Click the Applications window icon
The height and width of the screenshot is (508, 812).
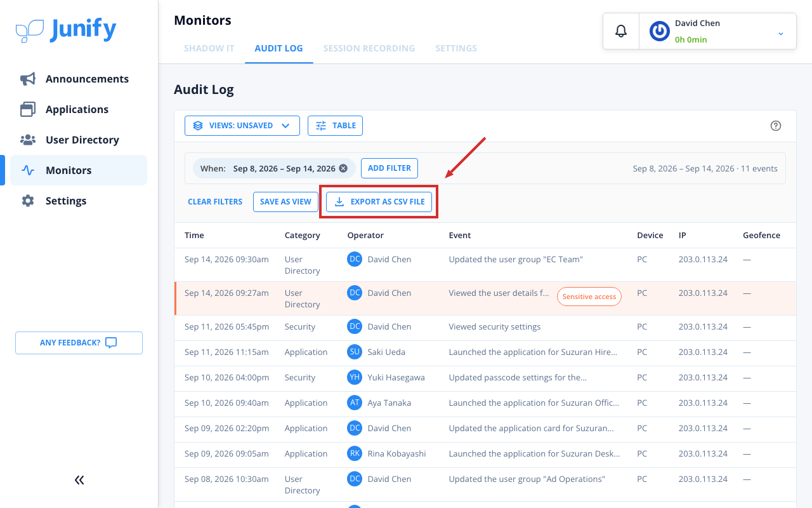(28, 109)
